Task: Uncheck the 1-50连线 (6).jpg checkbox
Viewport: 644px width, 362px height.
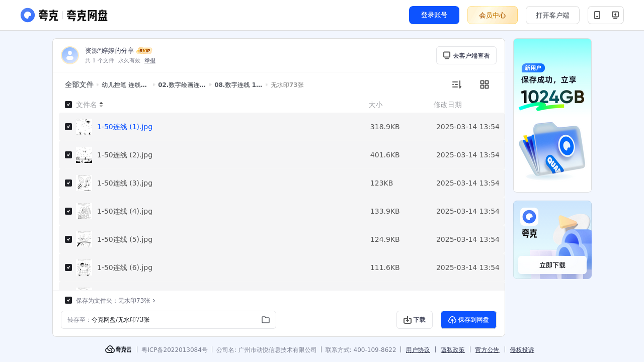Action: (x=68, y=267)
